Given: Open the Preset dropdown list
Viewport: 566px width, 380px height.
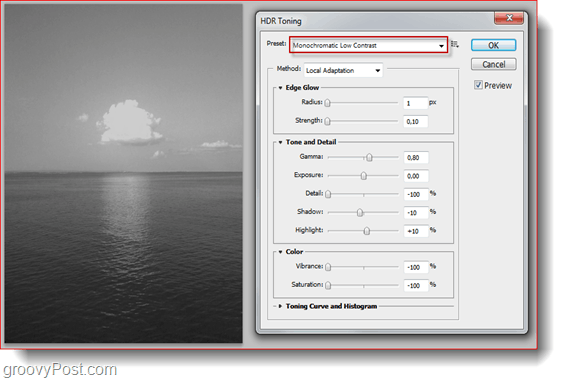Looking at the screenshot, I should point(368,45).
